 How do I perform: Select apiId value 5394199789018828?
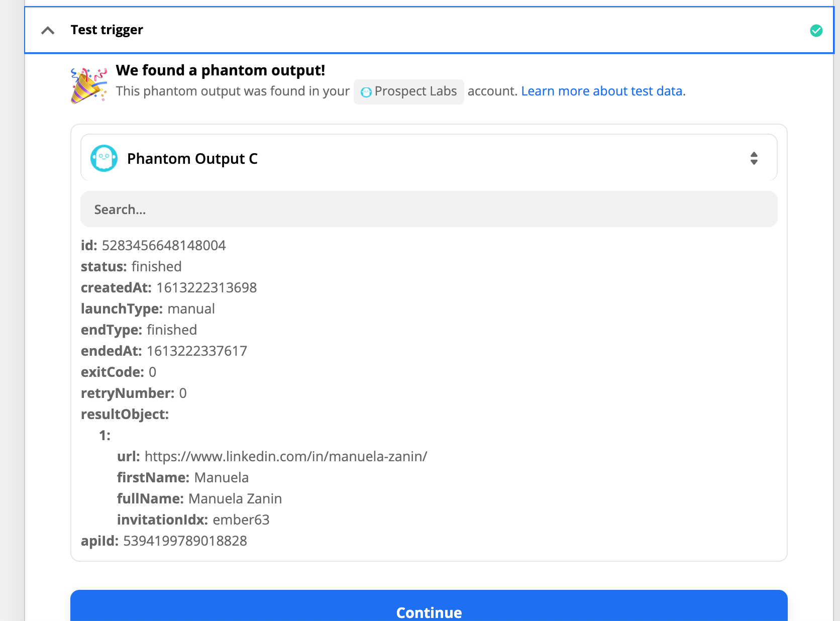pos(185,541)
